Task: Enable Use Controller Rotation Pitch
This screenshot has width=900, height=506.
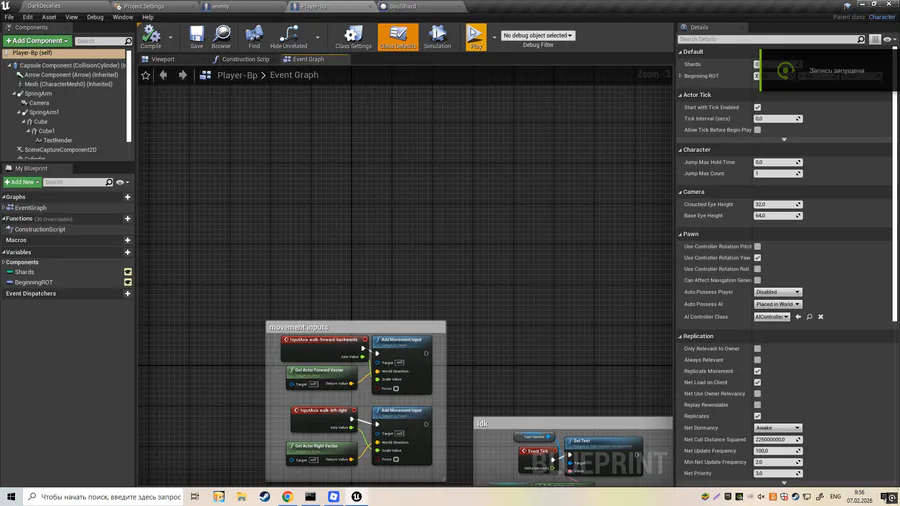Action: [x=758, y=247]
